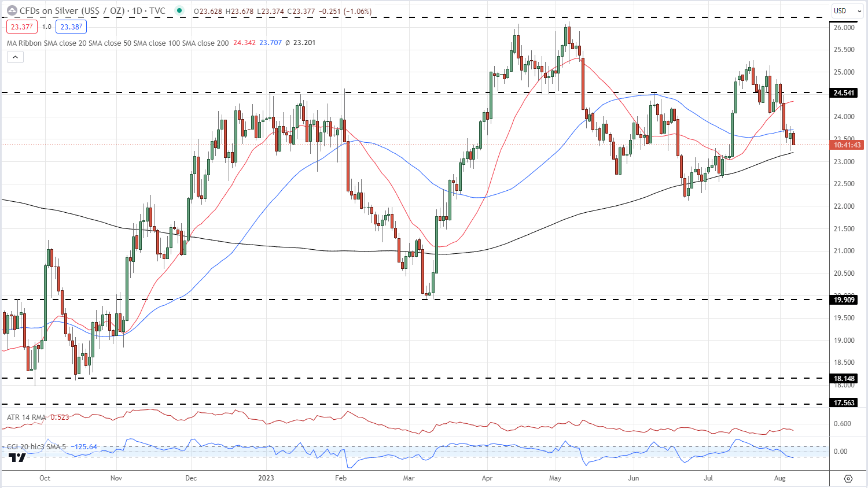
Task: Click the May label on time axis
Action: pyautogui.click(x=556, y=478)
